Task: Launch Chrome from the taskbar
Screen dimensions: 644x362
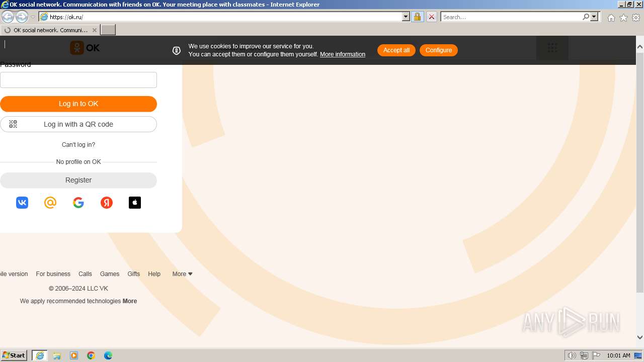Action: (91, 355)
